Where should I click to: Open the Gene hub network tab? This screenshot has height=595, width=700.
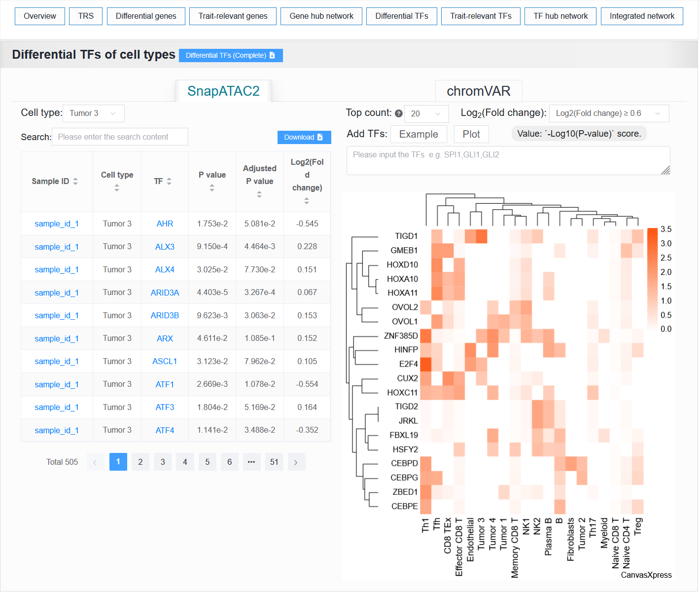pos(321,16)
